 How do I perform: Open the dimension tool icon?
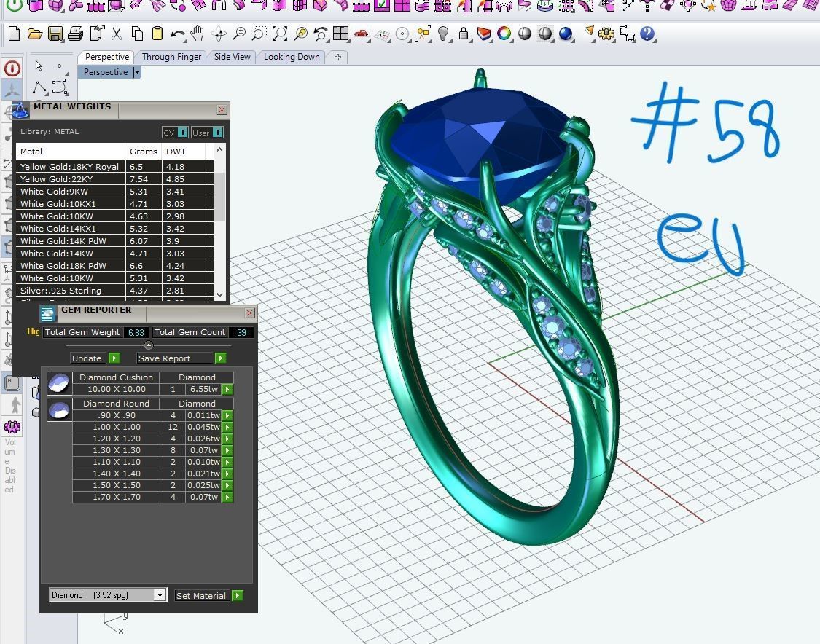click(x=627, y=34)
